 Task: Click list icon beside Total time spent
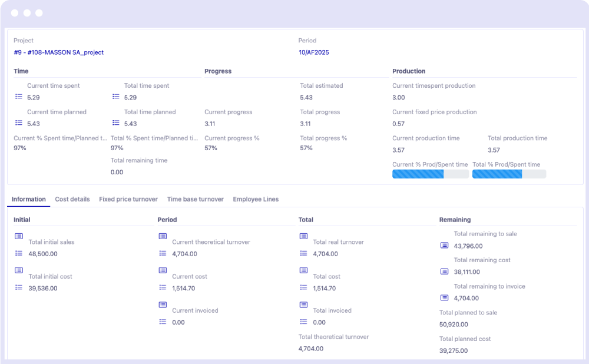click(x=115, y=97)
